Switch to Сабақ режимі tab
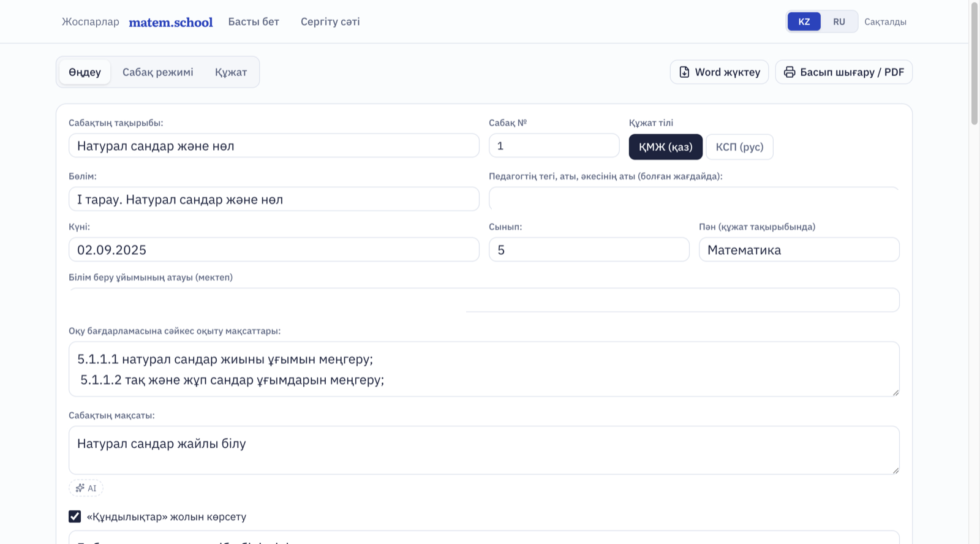Viewport: 980px width, 544px height. (157, 72)
